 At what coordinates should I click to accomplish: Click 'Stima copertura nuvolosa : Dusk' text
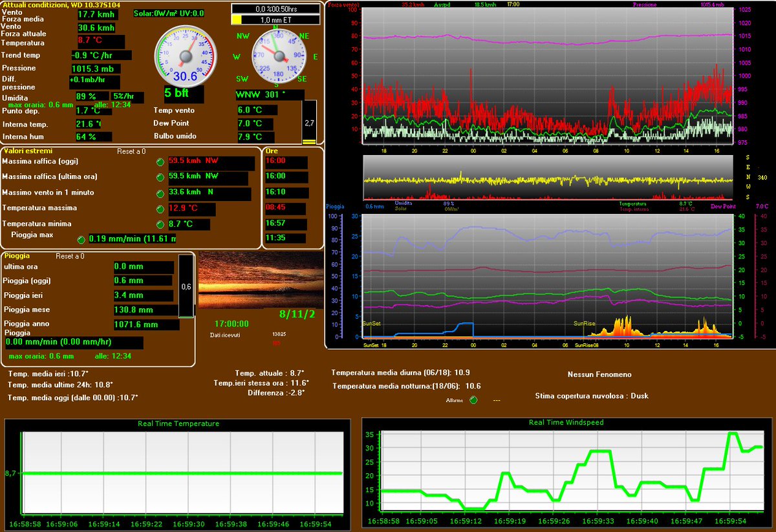click(592, 396)
